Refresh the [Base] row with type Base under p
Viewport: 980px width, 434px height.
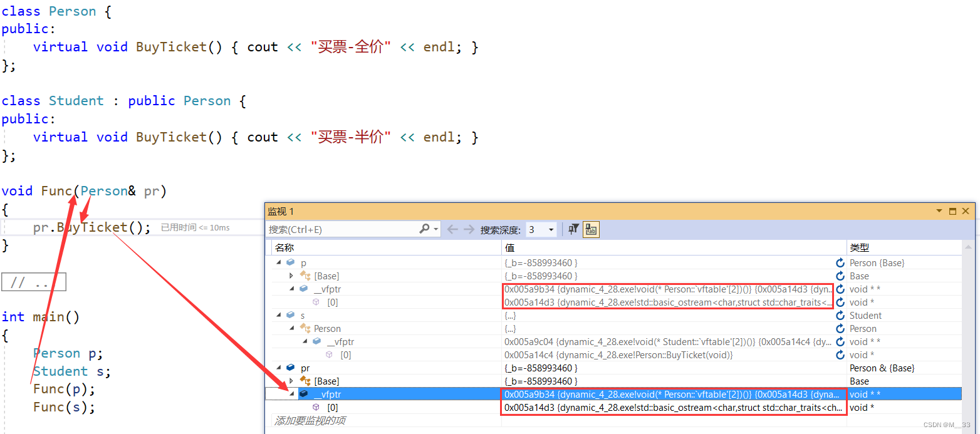tap(840, 276)
